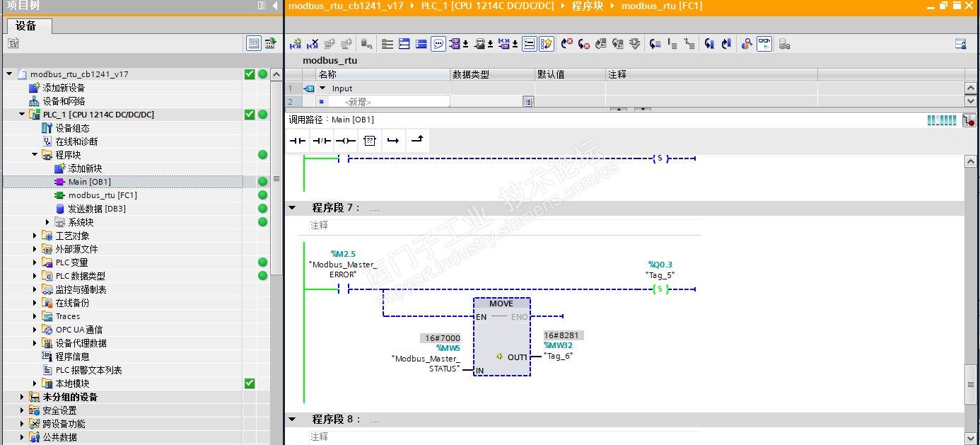Screen dimensions: 980x445
Task: Collapse 程序段 7 network
Action: 292,208
